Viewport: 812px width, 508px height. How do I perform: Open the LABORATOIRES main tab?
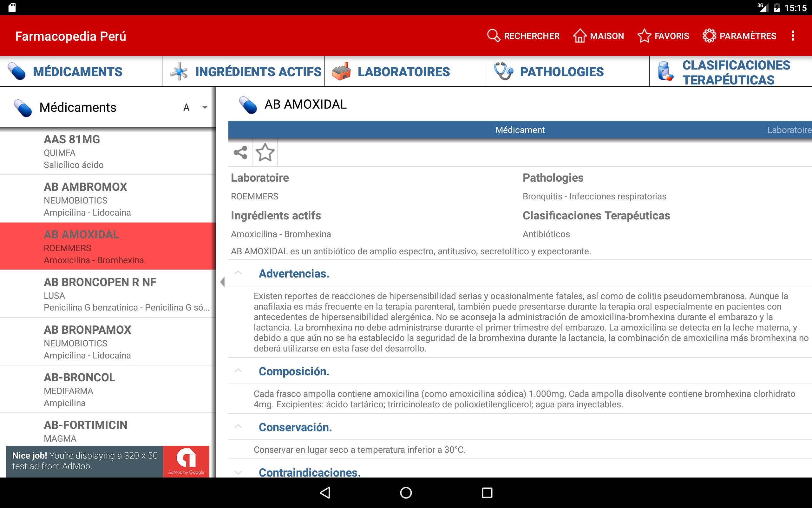(406, 71)
